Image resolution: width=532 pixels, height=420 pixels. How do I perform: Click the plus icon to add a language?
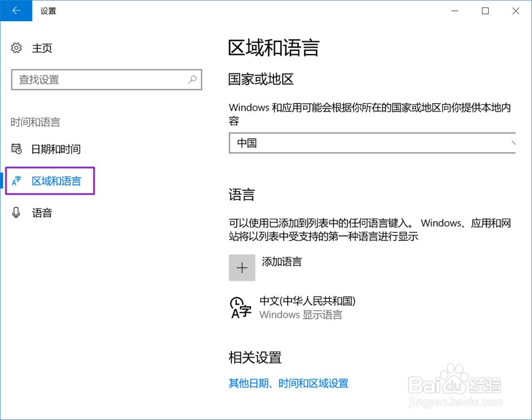click(242, 267)
